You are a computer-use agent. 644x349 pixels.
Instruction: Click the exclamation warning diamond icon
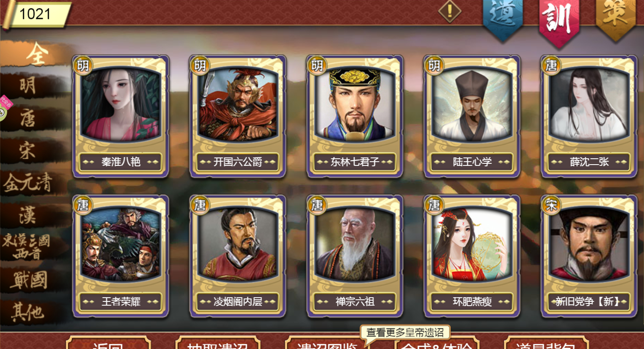[449, 11]
